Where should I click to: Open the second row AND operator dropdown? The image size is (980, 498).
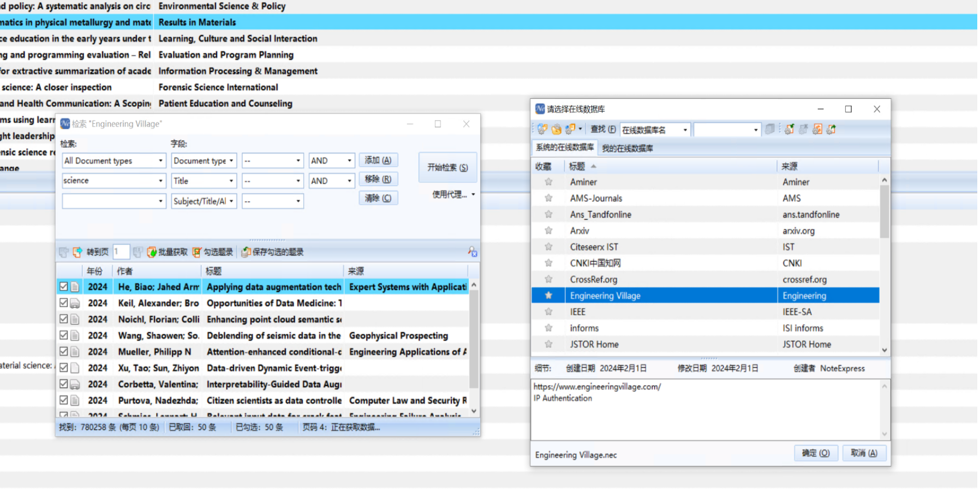coord(349,181)
